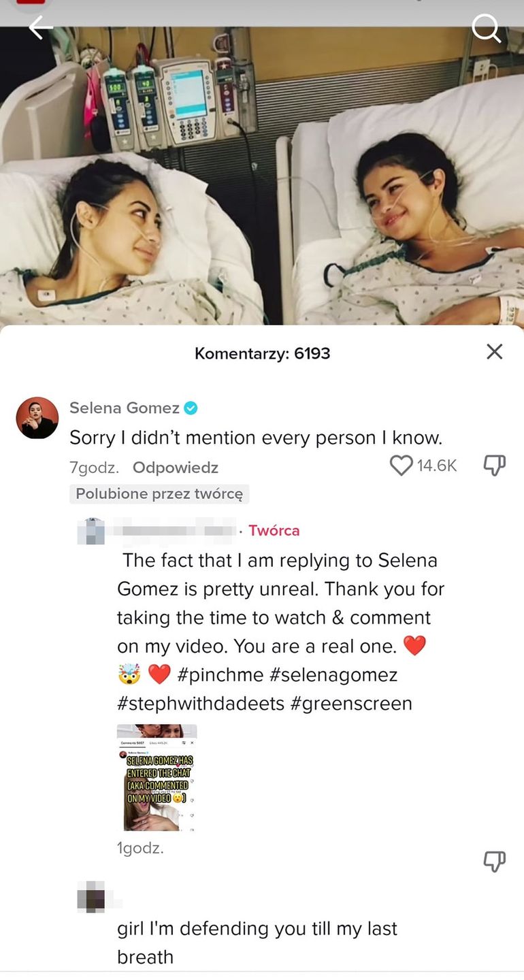The image size is (524, 980).
Task: Click the 'Polubione przez twórcę' tag
Action: tap(159, 494)
